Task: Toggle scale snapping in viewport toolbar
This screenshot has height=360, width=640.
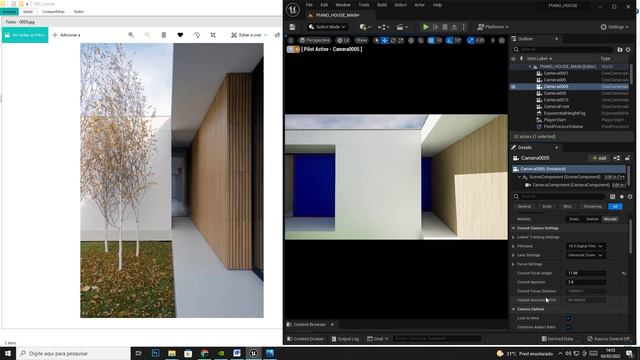Action: click(471, 40)
